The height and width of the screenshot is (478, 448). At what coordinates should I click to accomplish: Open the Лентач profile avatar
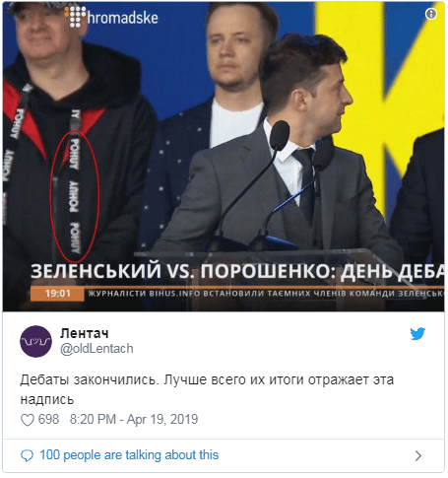[x=35, y=341]
